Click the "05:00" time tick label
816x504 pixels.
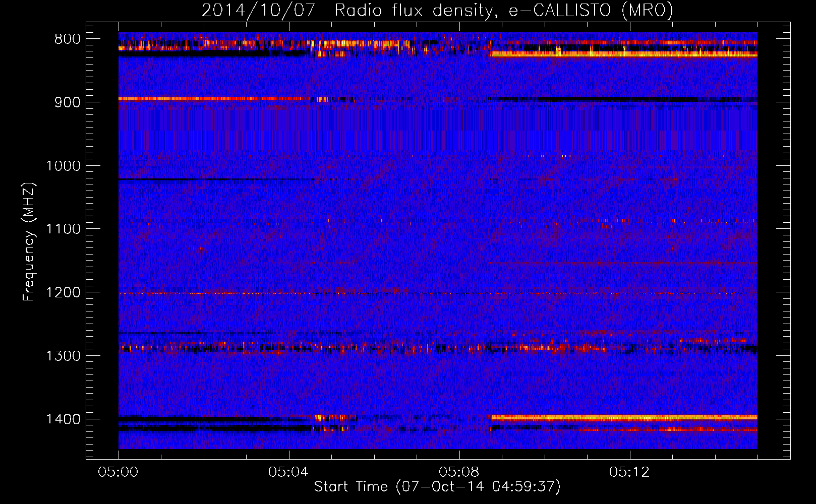click(x=119, y=472)
